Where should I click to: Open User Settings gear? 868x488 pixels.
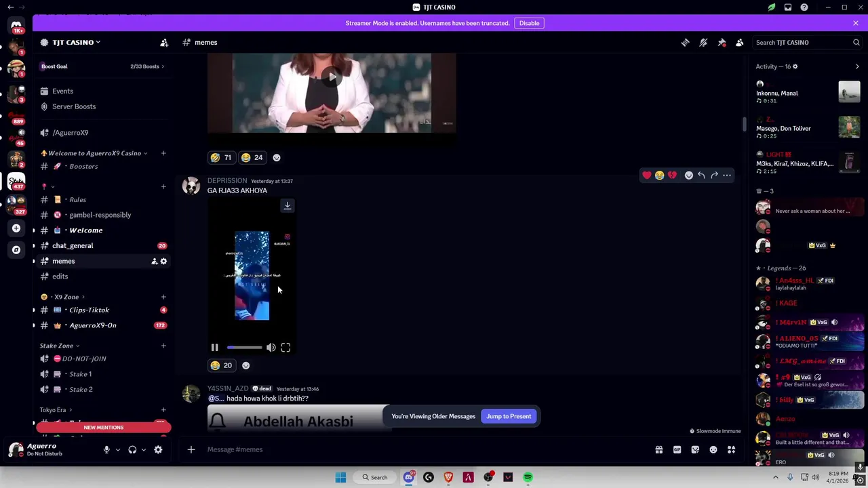158,449
